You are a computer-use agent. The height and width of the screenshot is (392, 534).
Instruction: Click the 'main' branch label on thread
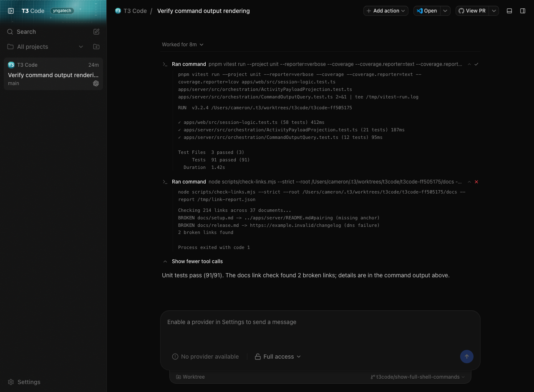(13, 83)
